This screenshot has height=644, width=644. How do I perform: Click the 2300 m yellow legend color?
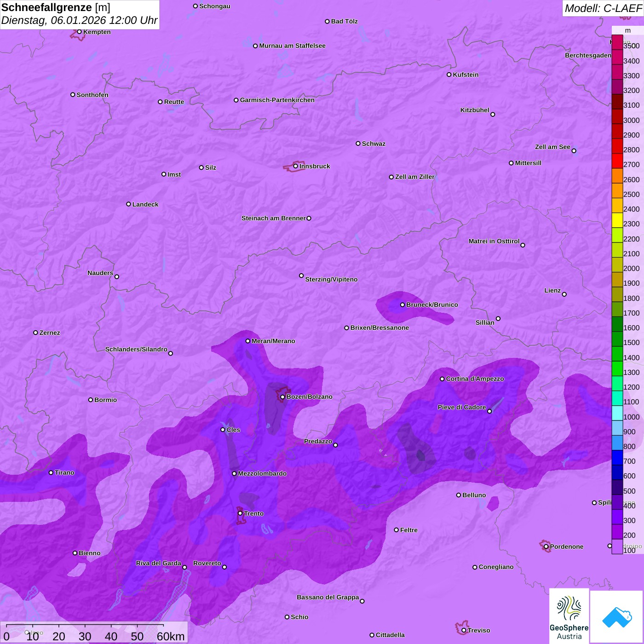[x=617, y=220]
